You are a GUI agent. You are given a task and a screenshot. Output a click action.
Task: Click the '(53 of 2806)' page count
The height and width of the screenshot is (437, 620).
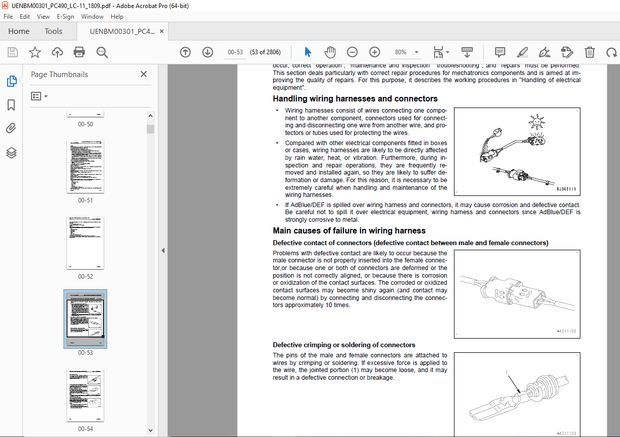pyautogui.click(x=265, y=52)
